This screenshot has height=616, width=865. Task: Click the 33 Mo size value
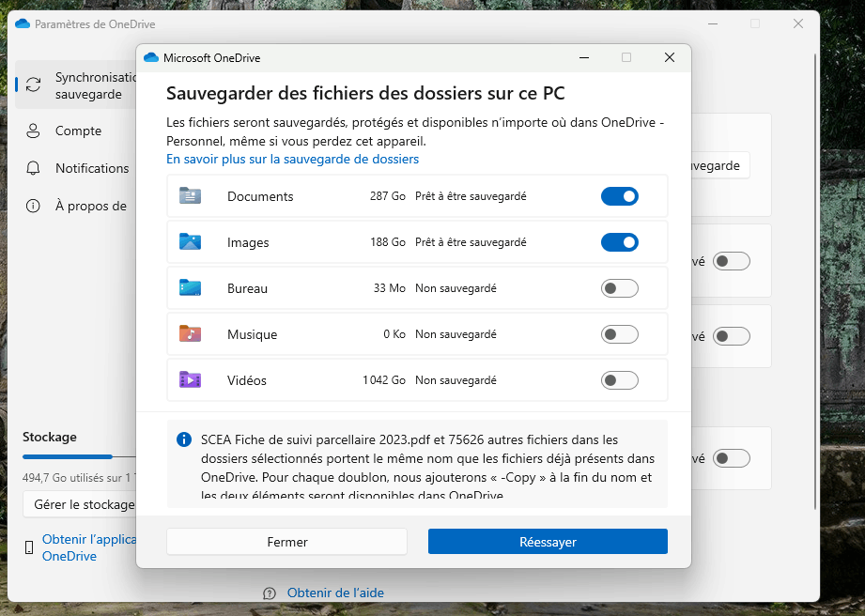[390, 288]
